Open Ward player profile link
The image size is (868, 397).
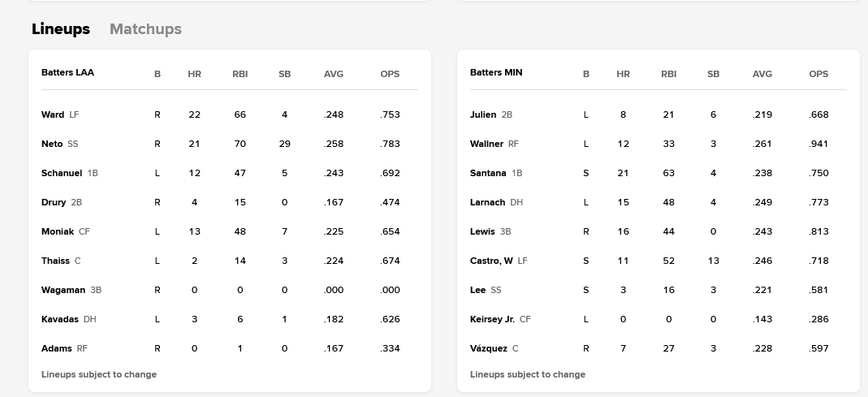coord(53,114)
